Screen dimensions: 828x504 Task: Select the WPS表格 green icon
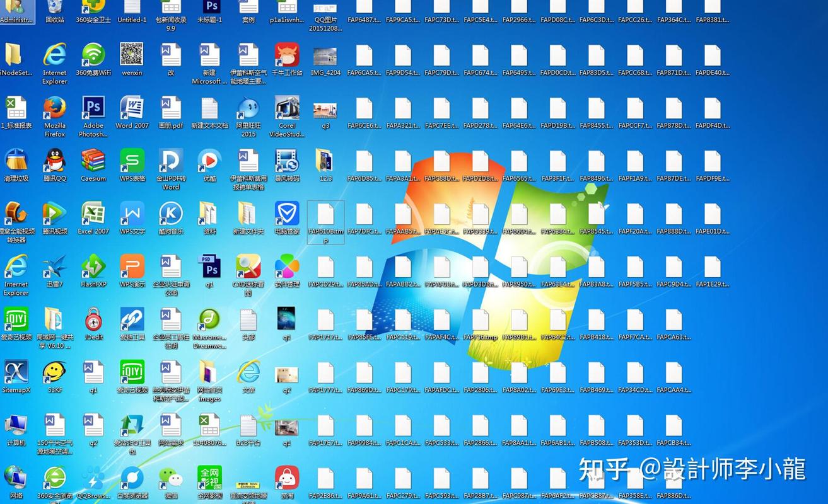point(132,161)
